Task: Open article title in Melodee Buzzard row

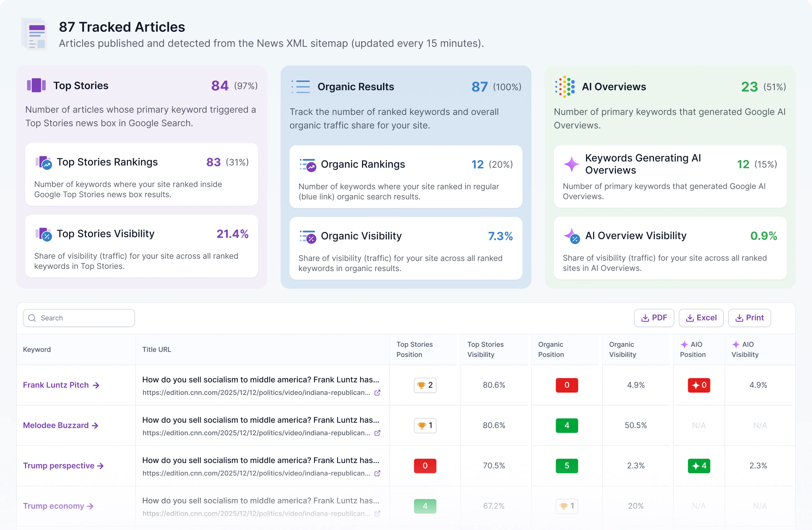Action: pos(261,420)
